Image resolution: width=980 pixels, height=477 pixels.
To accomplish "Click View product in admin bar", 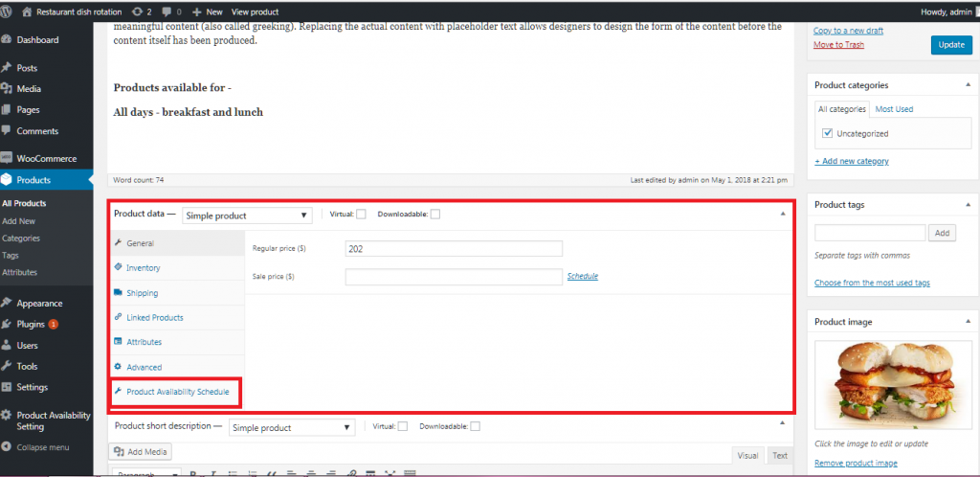I will click(255, 11).
